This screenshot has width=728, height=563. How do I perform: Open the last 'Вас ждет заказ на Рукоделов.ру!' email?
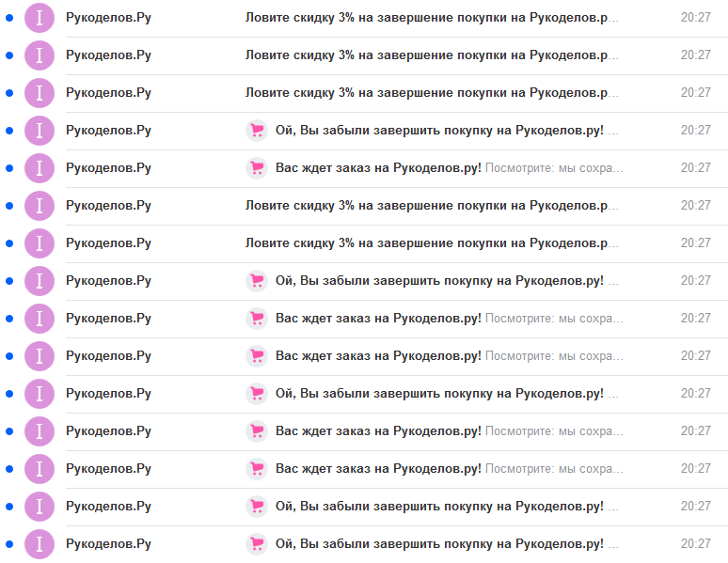click(378, 469)
